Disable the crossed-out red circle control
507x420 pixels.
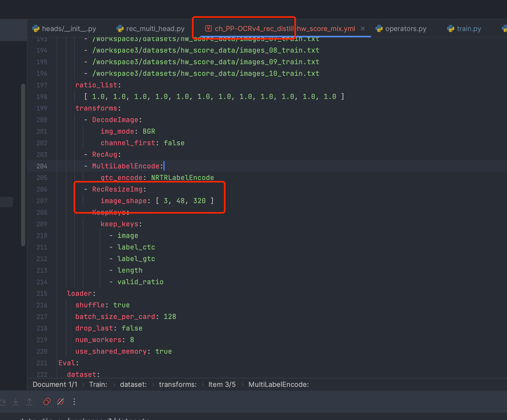60,401
